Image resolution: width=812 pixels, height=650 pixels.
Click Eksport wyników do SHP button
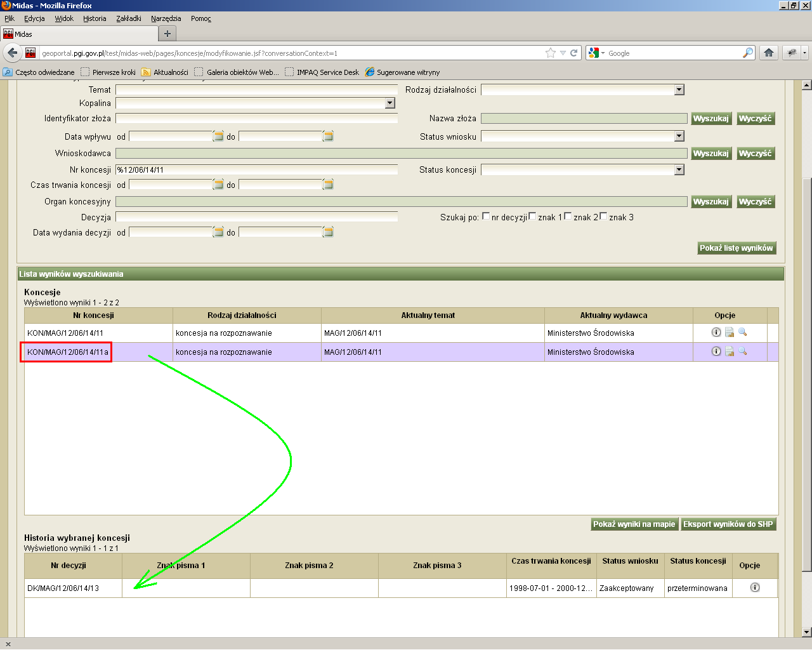point(728,524)
